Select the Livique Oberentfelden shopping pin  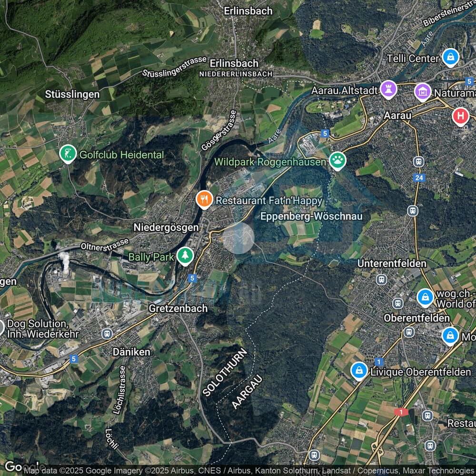pos(359,370)
